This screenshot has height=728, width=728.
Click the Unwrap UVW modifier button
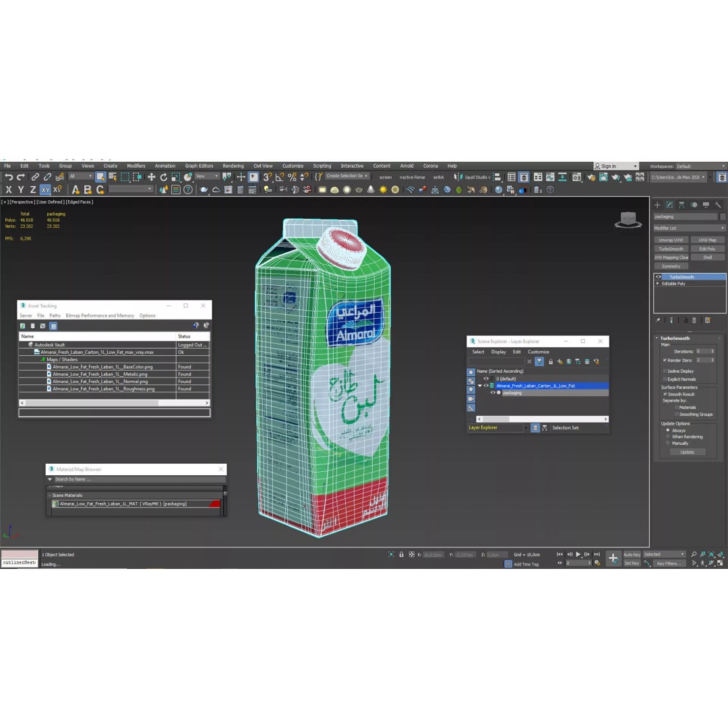coord(671,240)
